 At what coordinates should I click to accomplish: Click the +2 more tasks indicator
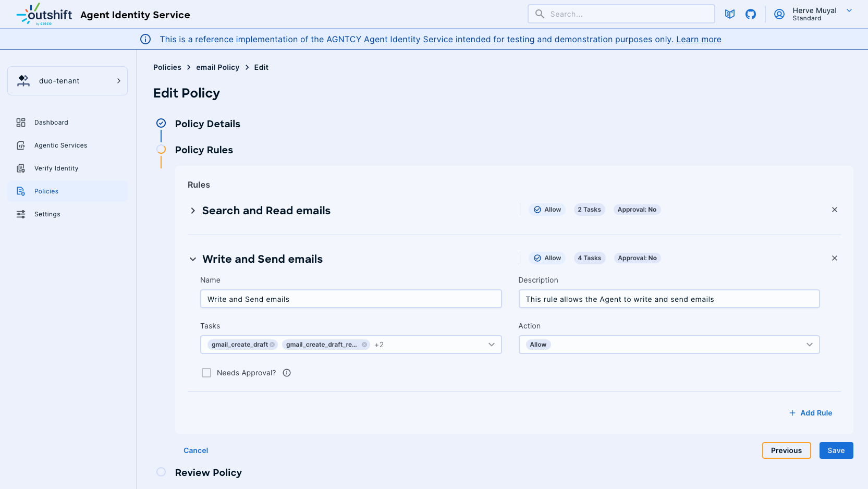pos(379,345)
